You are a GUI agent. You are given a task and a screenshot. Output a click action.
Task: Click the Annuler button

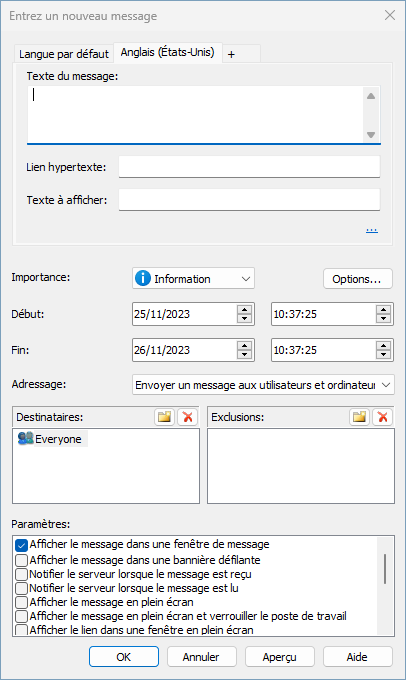[x=201, y=657]
